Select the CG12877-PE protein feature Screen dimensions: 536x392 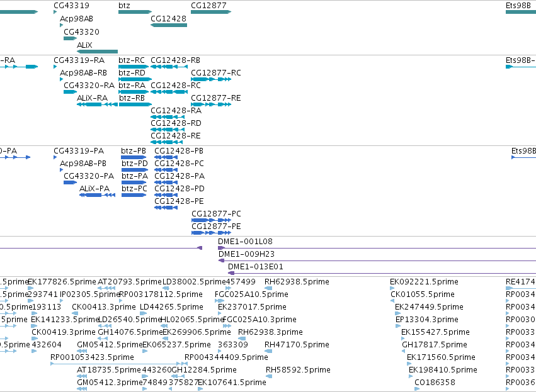(x=211, y=233)
